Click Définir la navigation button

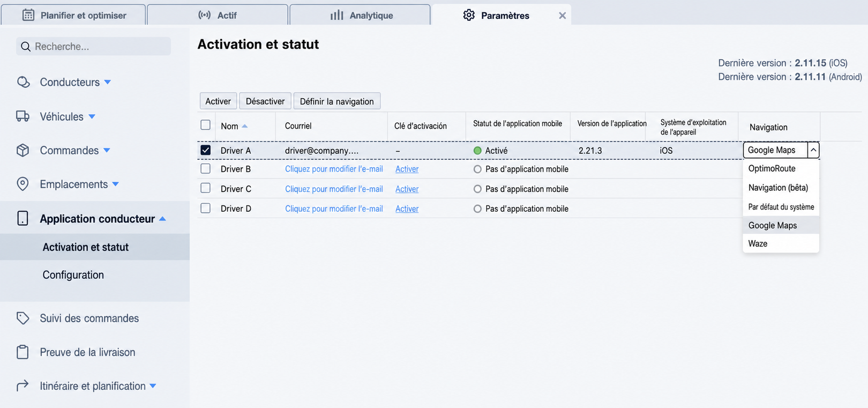pyautogui.click(x=337, y=101)
